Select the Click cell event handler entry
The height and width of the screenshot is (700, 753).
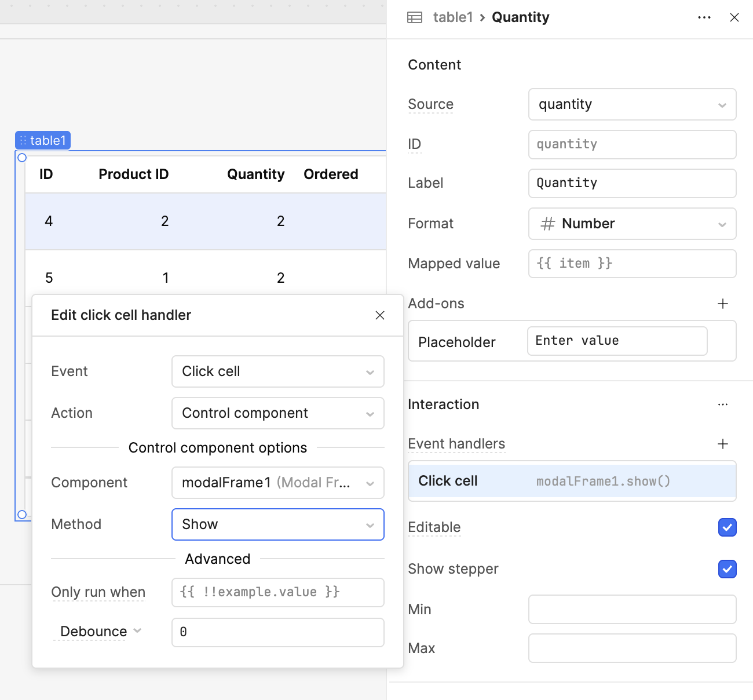[x=572, y=481]
